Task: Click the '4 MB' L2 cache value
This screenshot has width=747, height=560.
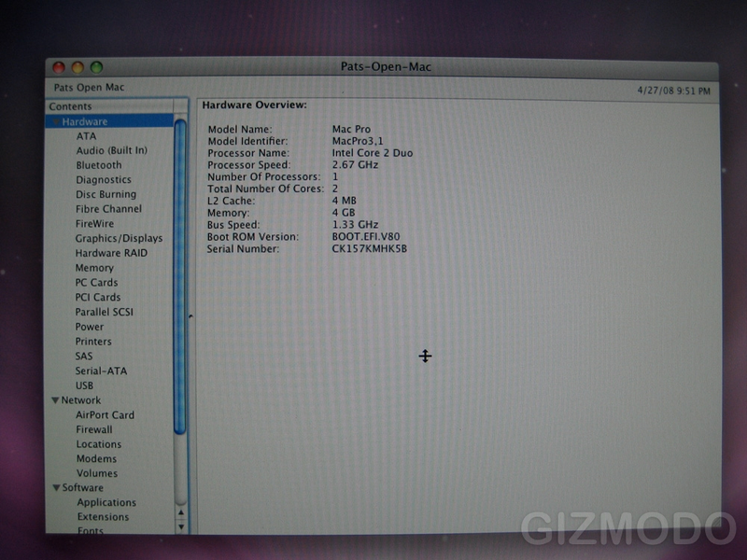Action: pyautogui.click(x=344, y=201)
